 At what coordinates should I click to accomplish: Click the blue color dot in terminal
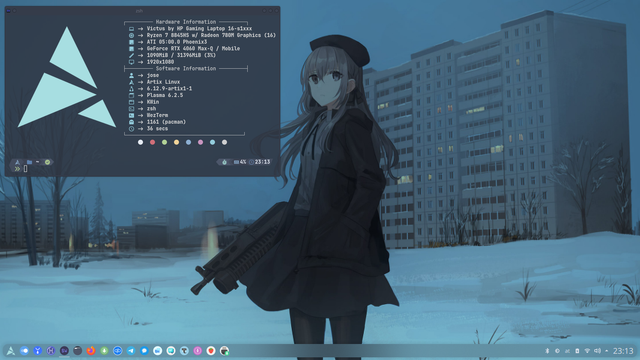tap(188, 142)
